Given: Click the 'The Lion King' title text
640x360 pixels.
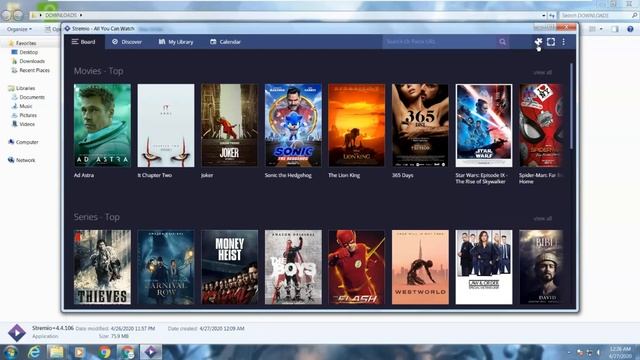Looking at the screenshot, I should click(x=344, y=175).
